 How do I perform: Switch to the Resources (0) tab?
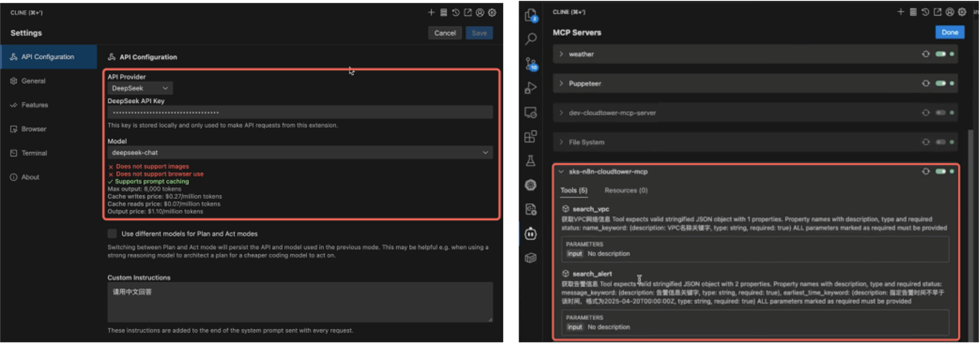[x=626, y=190]
